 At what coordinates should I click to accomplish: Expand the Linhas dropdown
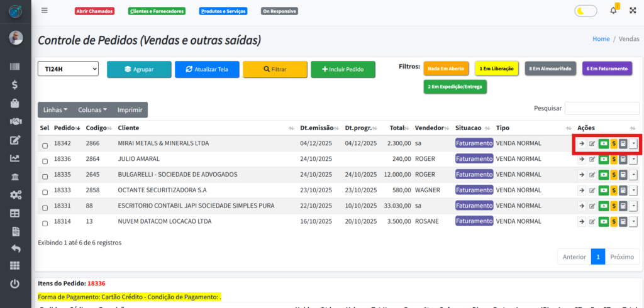tap(56, 110)
